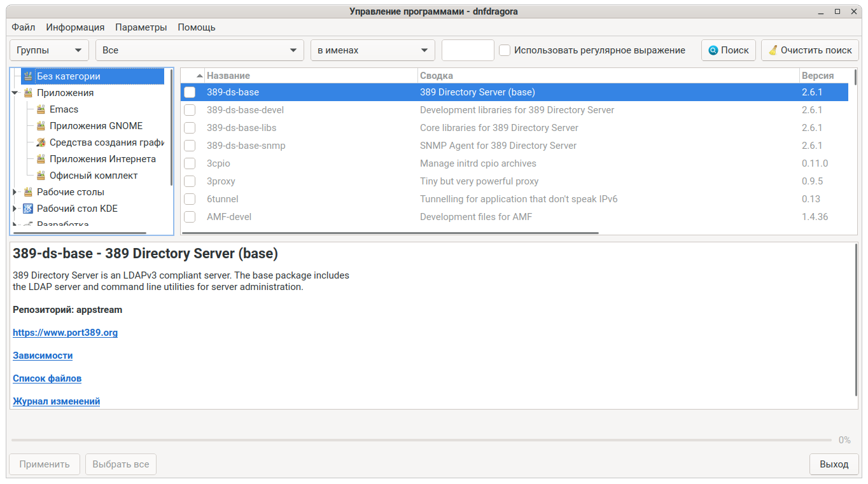Image resolution: width=868 pixels, height=484 pixels.
Task: Click the Emacs category icon
Action: [x=41, y=109]
